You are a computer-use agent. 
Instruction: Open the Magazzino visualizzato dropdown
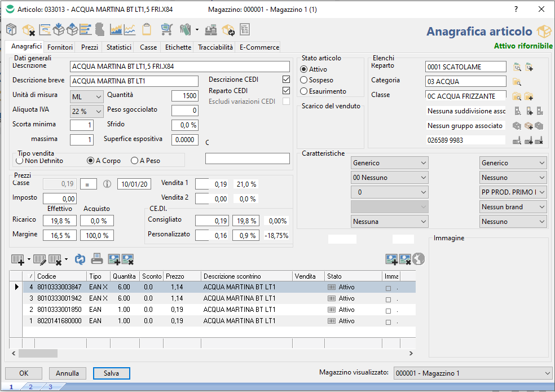coord(473,373)
